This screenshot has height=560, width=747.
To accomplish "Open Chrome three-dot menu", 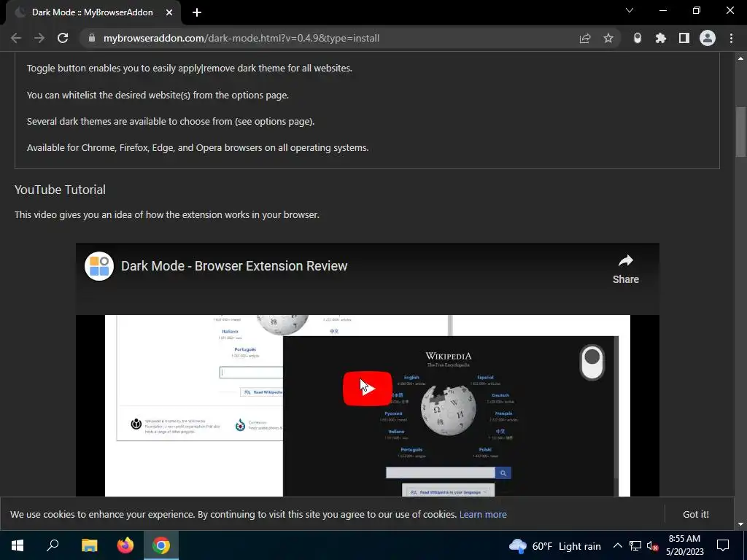I will coord(731,38).
